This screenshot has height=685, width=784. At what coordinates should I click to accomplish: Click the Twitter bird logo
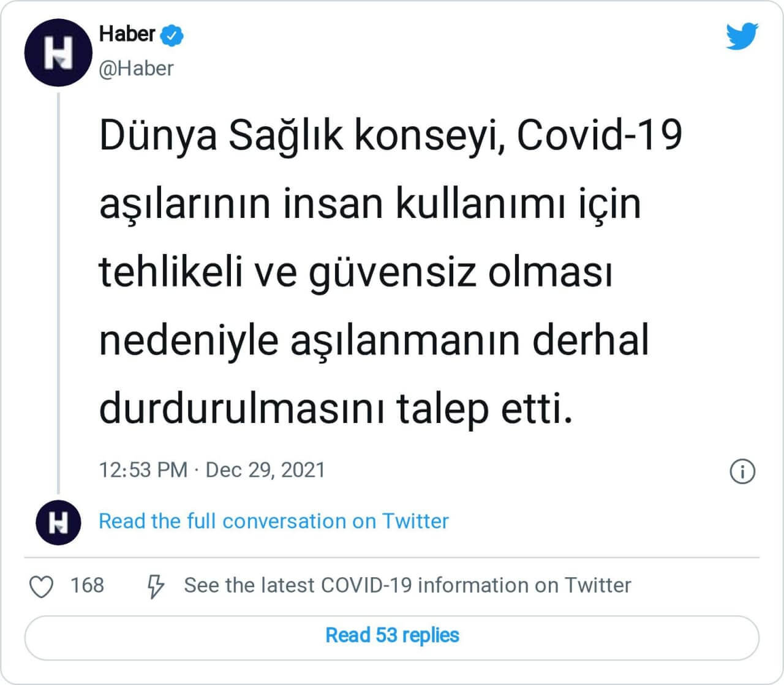click(742, 36)
